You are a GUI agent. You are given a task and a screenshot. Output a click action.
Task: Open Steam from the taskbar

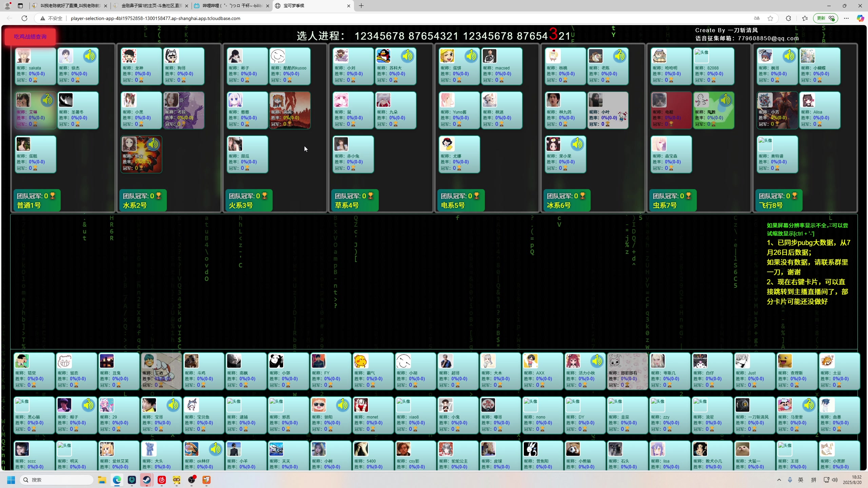pos(147,480)
